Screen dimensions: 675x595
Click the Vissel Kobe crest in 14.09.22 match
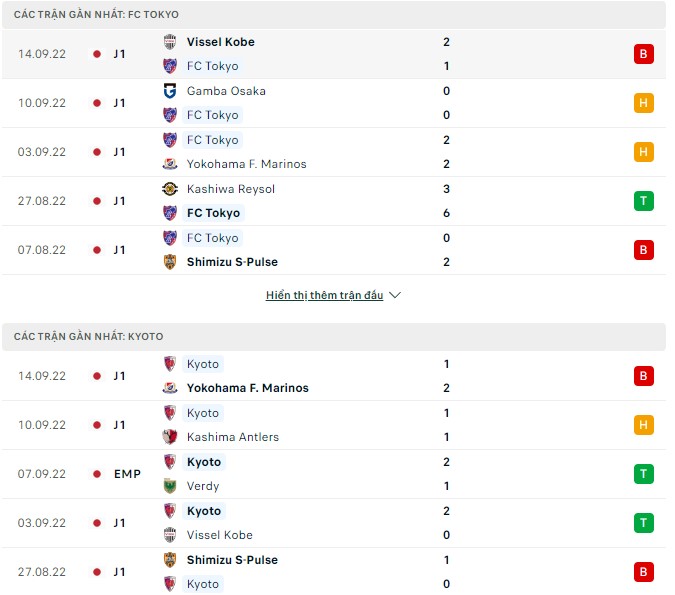click(170, 42)
